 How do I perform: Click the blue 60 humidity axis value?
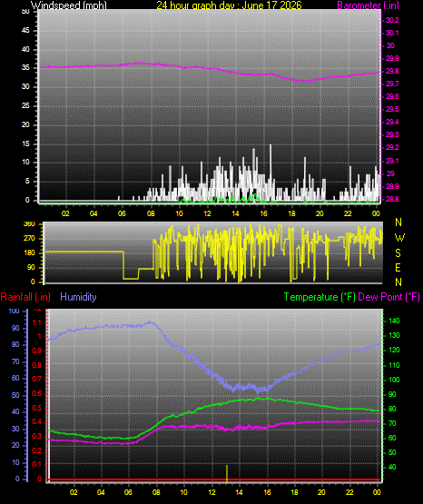15,379
